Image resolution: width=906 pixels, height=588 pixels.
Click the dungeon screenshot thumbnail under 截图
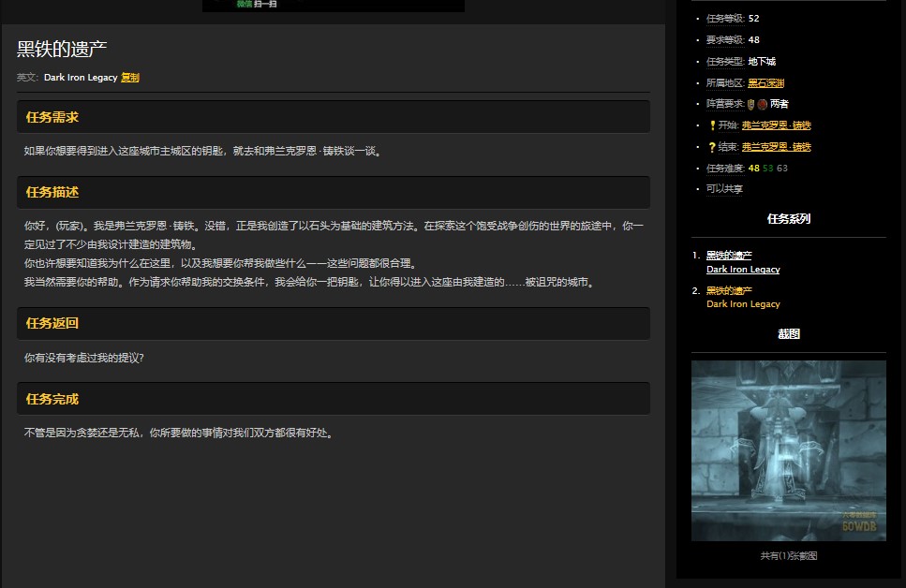[x=788, y=449]
